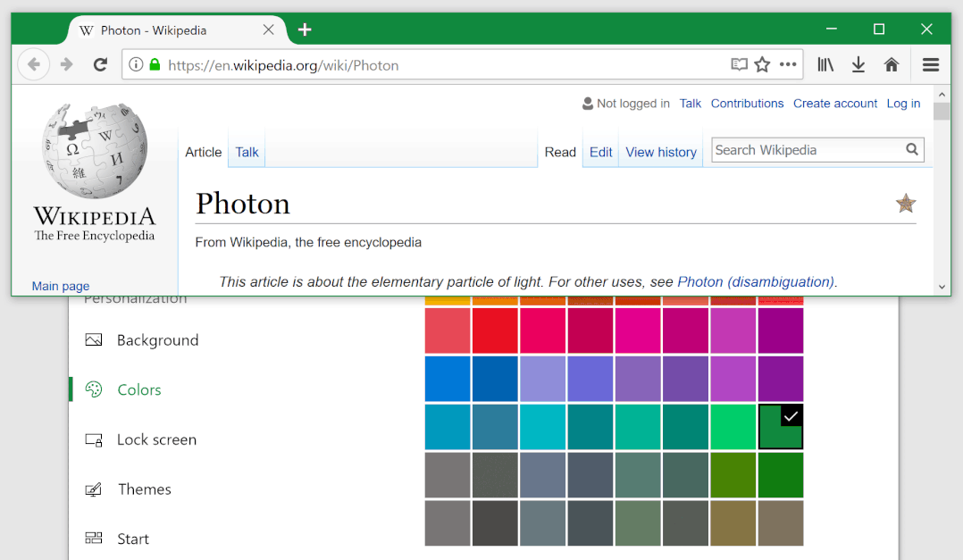This screenshot has width=963, height=560.
Task: Show the Downloads arrow panel
Action: (858, 64)
